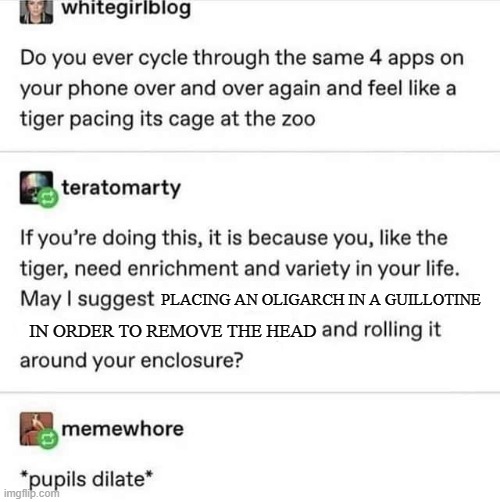Open the whitegirlblog username link

point(126,8)
